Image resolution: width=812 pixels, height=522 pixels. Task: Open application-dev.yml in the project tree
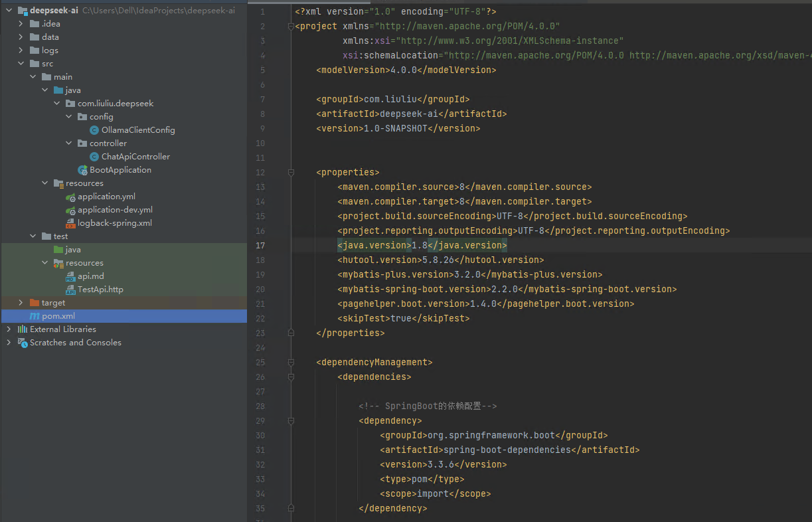point(115,210)
